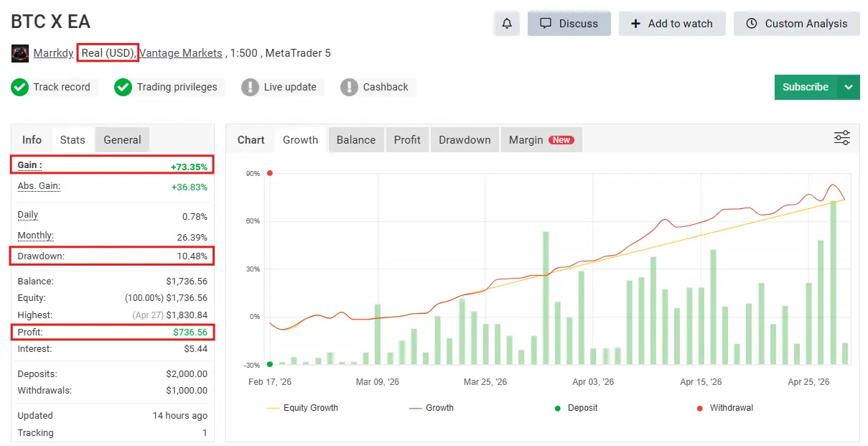Click the notification bell icon
The image size is (868, 446).
[507, 24]
